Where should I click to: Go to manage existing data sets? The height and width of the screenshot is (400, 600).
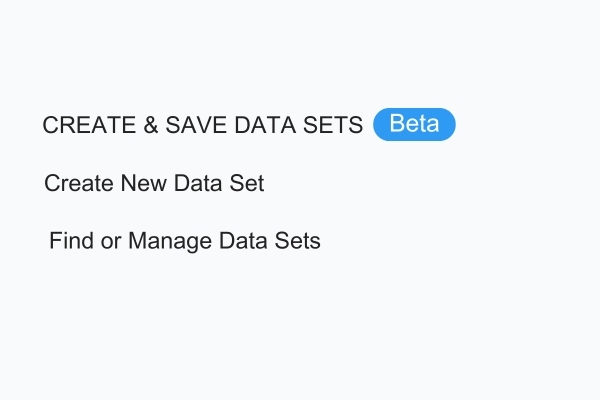point(184,241)
